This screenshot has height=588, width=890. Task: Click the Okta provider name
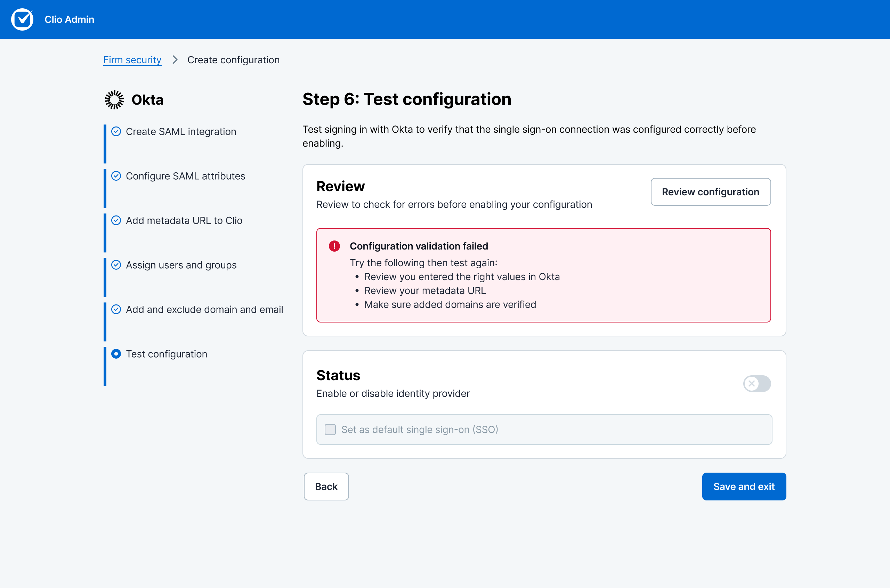pyautogui.click(x=147, y=100)
